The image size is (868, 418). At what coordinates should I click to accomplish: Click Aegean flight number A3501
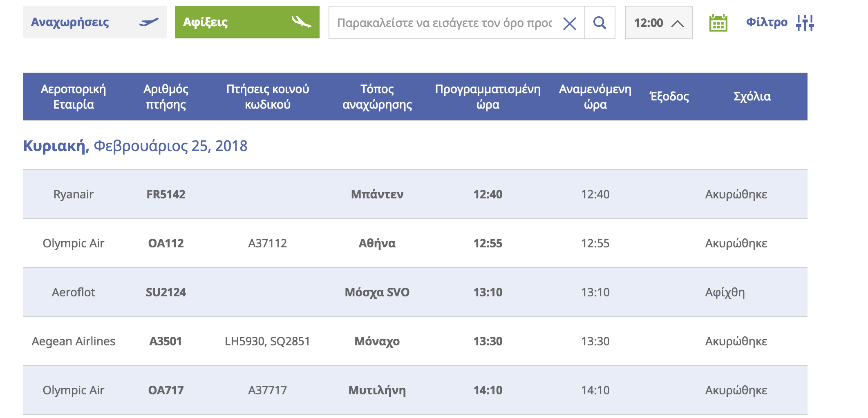pyautogui.click(x=166, y=341)
